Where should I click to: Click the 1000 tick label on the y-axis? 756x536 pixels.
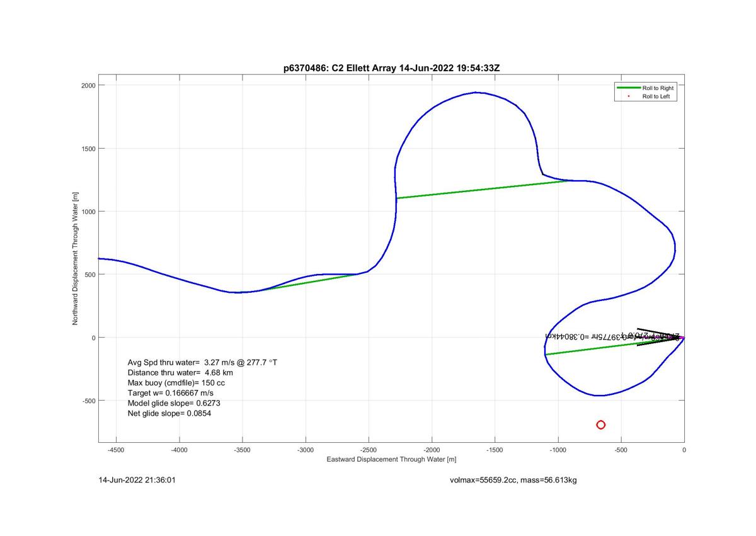(88, 212)
